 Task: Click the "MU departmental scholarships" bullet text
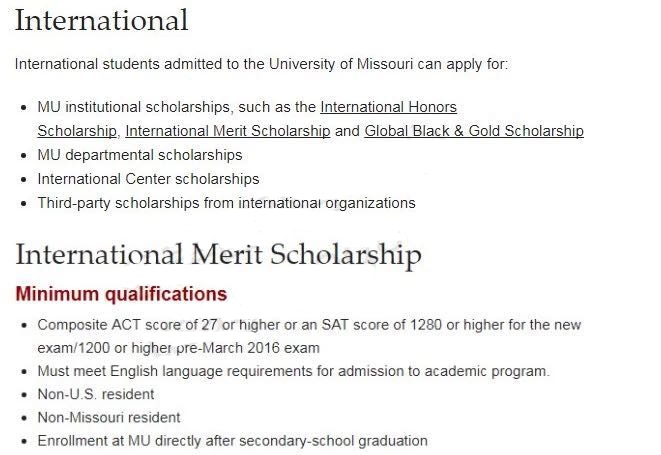(139, 155)
